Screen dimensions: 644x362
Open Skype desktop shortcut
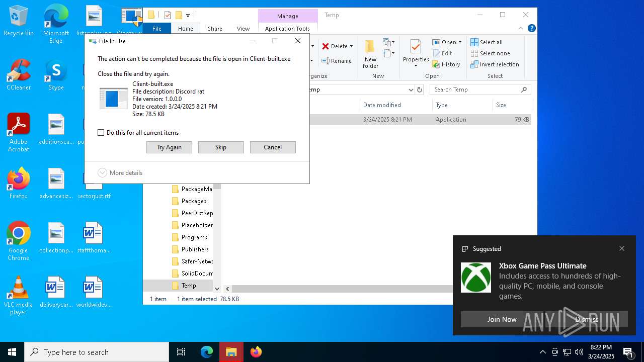(x=56, y=75)
